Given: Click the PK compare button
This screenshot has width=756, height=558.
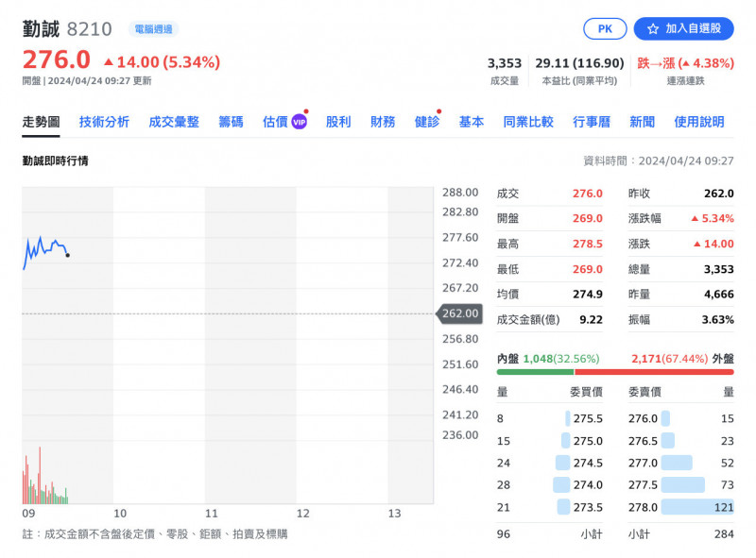Looking at the screenshot, I should (605, 29).
